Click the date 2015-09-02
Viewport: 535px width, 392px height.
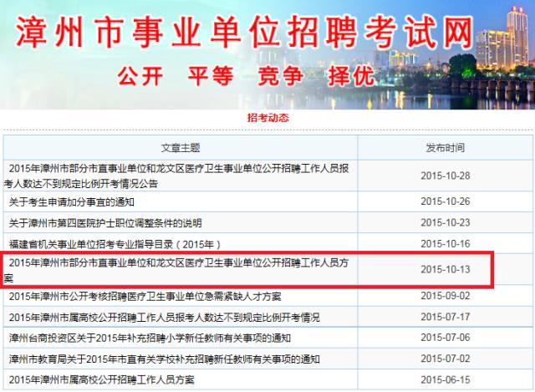446,295
